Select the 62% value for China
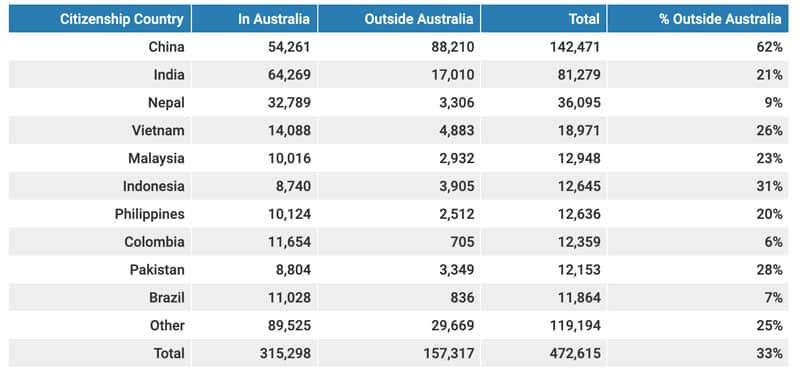The height and width of the screenshot is (374, 800). (x=769, y=47)
